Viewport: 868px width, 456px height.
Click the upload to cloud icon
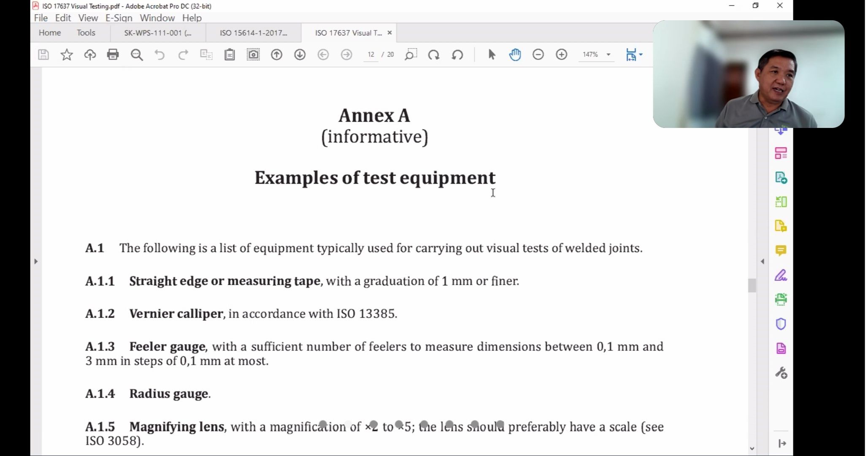(x=90, y=54)
